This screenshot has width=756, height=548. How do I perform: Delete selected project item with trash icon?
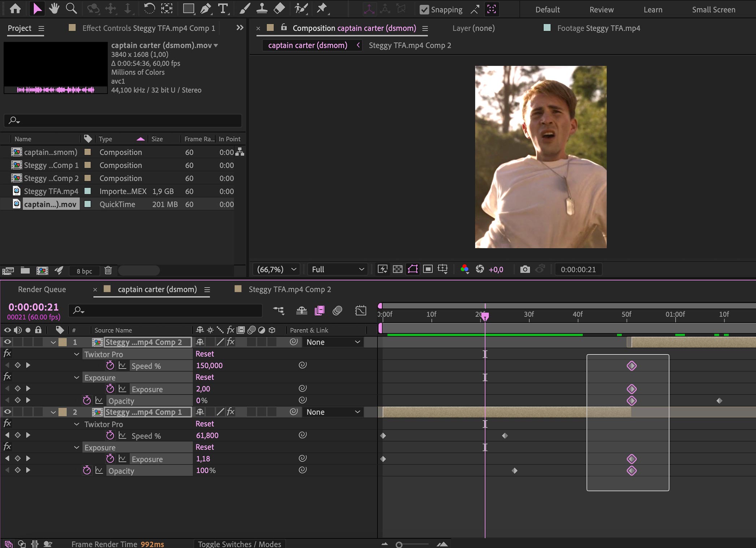(108, 270)
